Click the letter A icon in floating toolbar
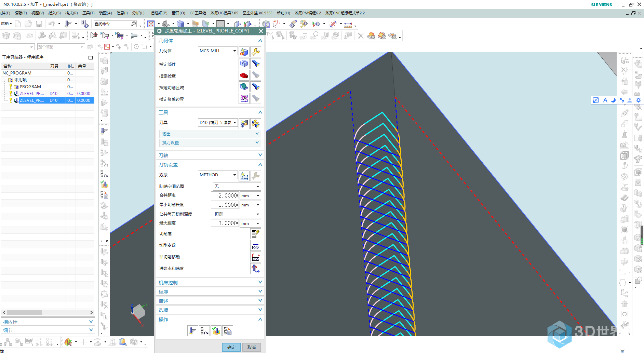This screenshot has width=644, height=353. (x=605, y=100)
